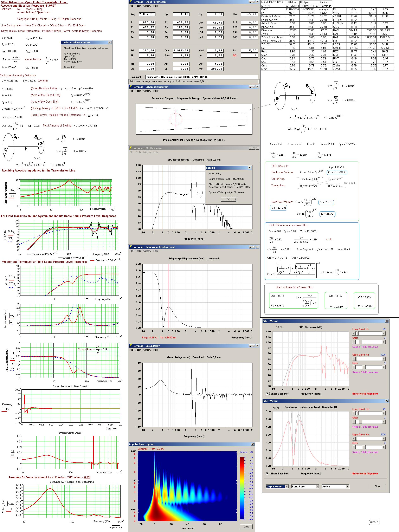Open File menu in Input Parameters window
Screen dimensions: 399x532
click(x=131, y=6)
